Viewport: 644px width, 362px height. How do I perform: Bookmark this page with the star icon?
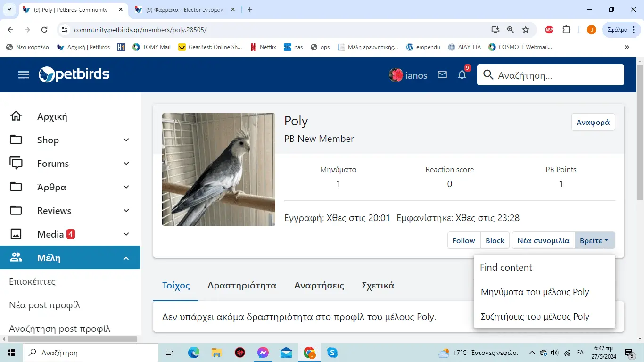pos(526,30)
